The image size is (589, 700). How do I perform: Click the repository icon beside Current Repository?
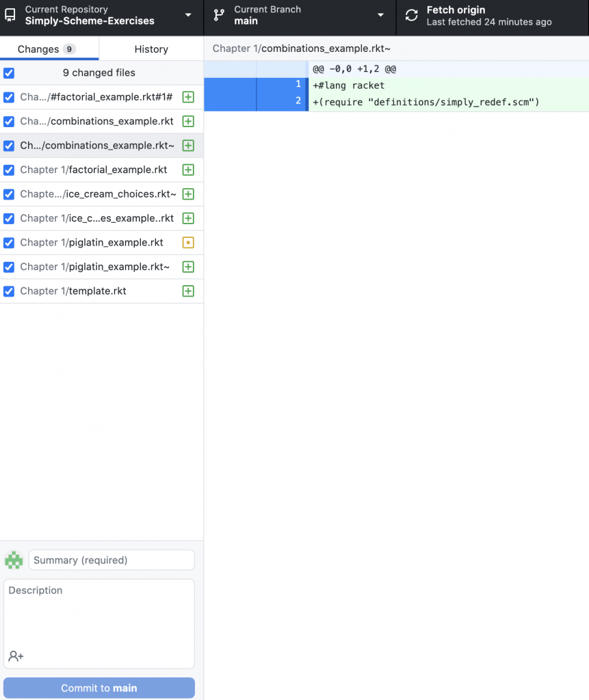(x=10, y=15)
